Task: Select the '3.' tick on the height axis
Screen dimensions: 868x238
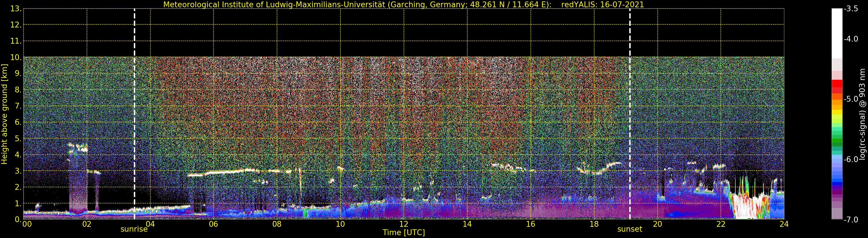Action: pyautogui.click(x=18, y=171)
